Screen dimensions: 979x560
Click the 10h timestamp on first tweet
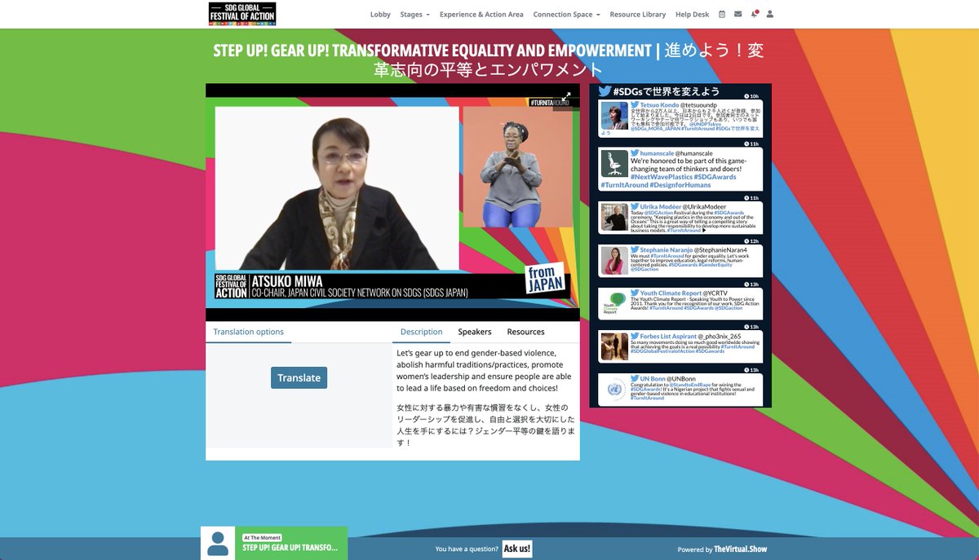pyautogui.click(x=753, y=96)
